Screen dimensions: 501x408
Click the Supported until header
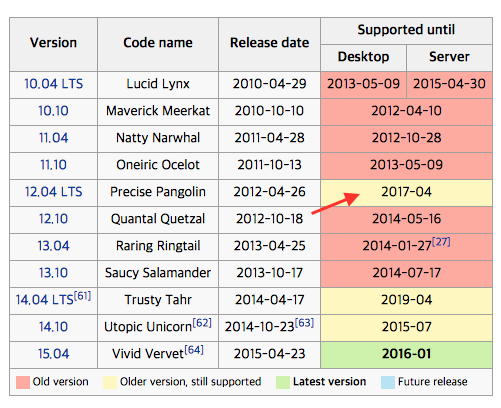click(x=406, y=30)
